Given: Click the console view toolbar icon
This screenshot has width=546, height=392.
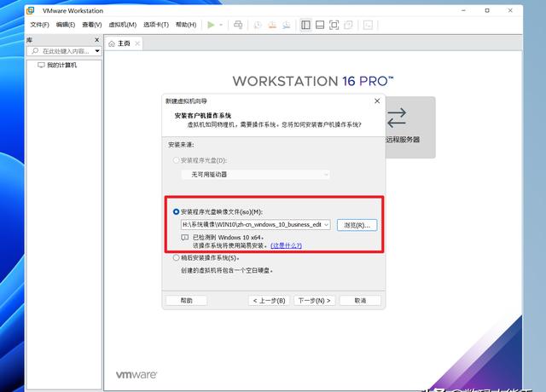Looking at the screenshot, I should pyautogui.click(x=368, y=25).
